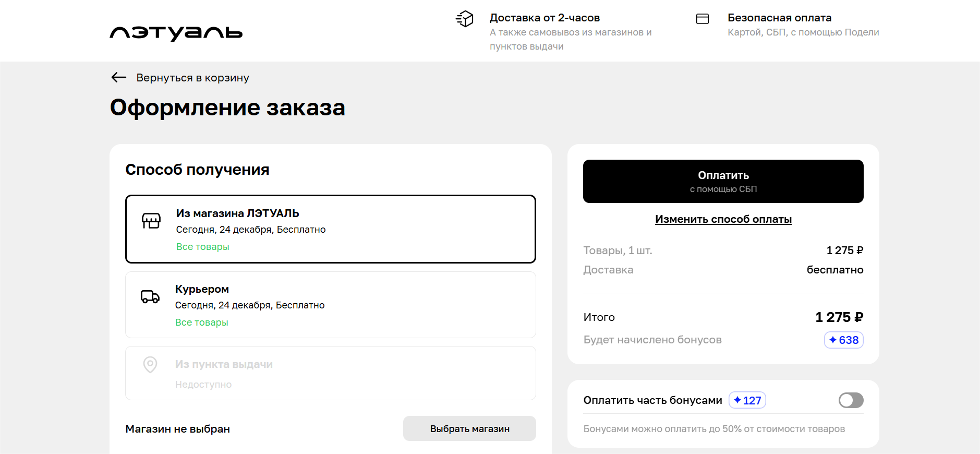Open 'Все товары' under courier option
Image resolution: width=980 pixels, height=454 pixels.
pyautogui.click(x=201, y=322)
